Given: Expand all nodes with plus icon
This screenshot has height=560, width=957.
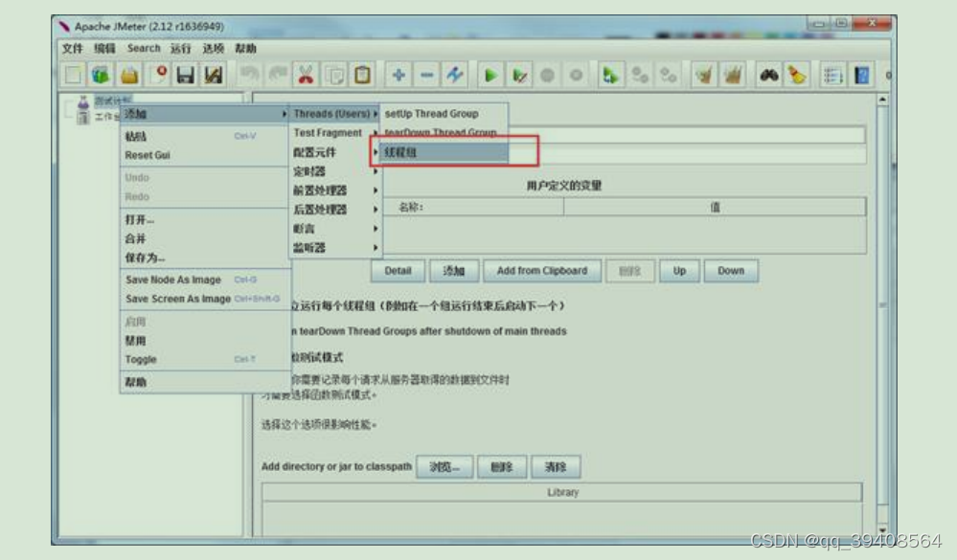Looking at the screenshot, I should [399, 75].
